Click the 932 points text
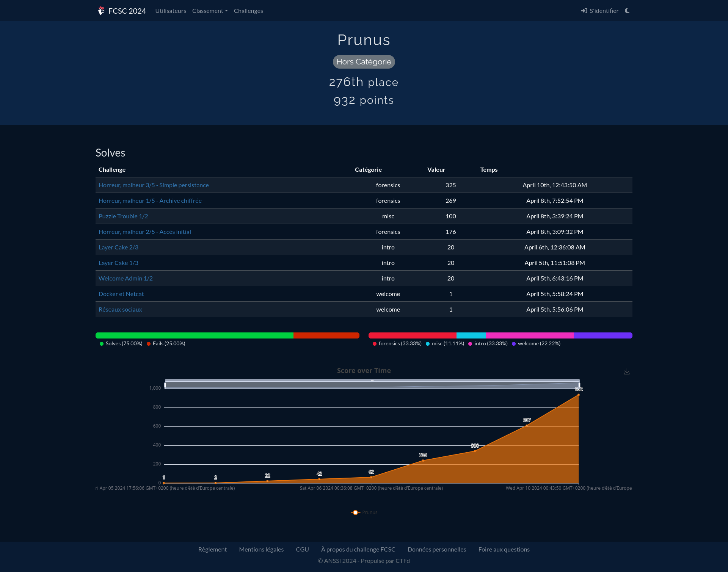The image size is (728, 572). pos(364,100)
